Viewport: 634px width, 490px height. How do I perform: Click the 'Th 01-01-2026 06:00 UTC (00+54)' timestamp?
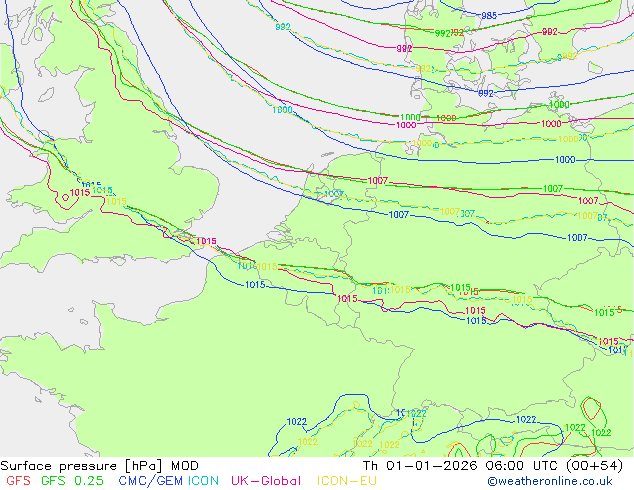point(493,466)
